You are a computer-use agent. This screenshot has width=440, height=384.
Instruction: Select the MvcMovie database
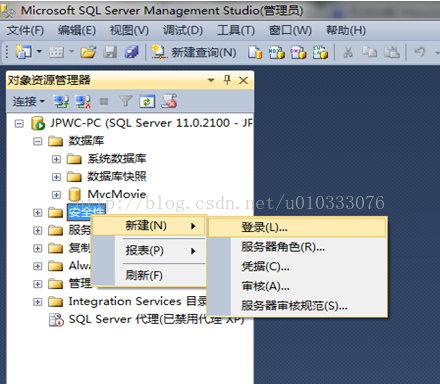pyautogui.click(x=117, y=194)
